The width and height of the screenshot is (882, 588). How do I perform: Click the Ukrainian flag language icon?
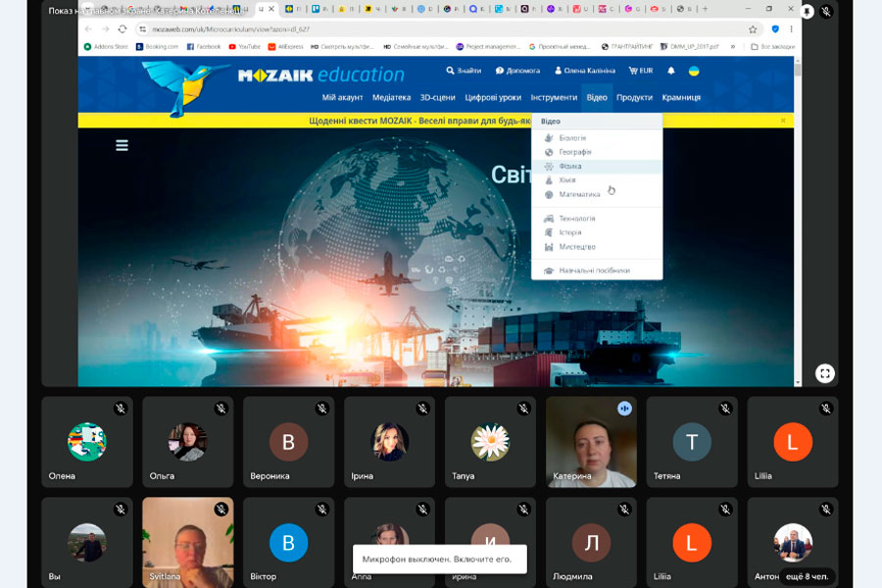(x=694, y=71)
